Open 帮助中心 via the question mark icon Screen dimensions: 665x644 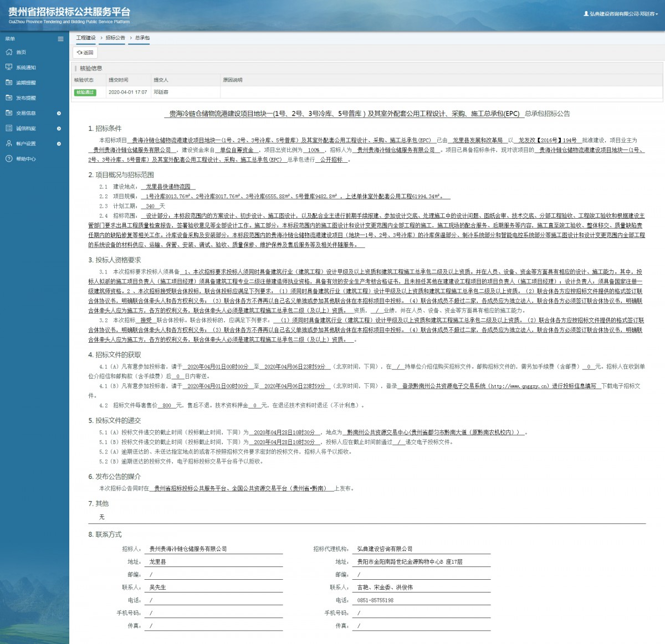coord(8,158)
